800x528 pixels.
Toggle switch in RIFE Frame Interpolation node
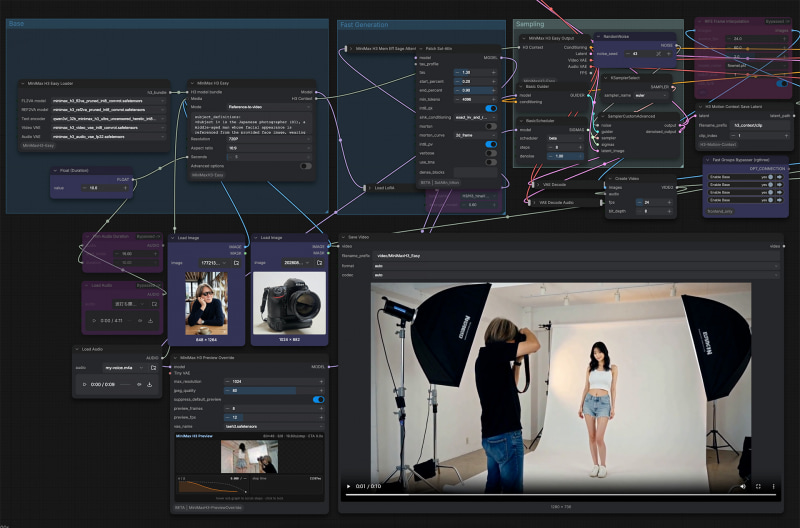tap(782, 83)
